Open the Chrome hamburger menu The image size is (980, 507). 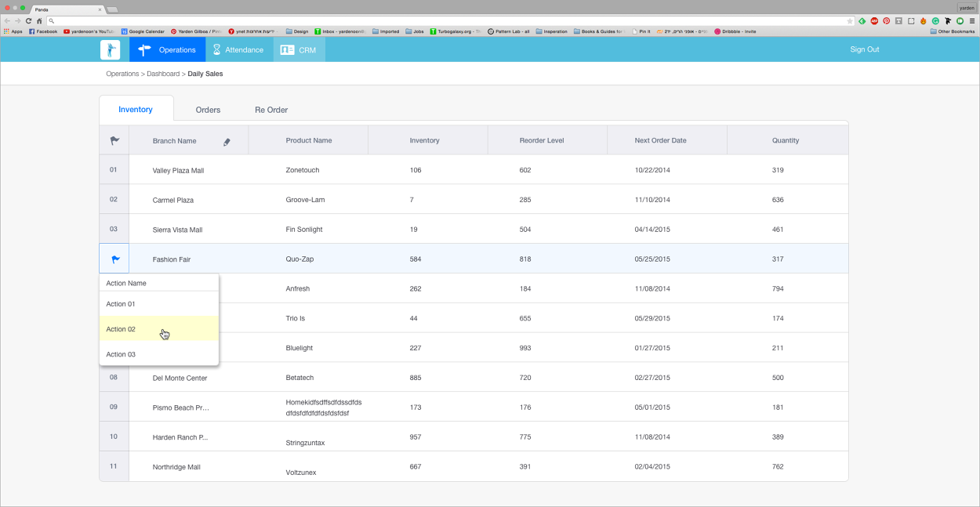(x=972, y=21)
